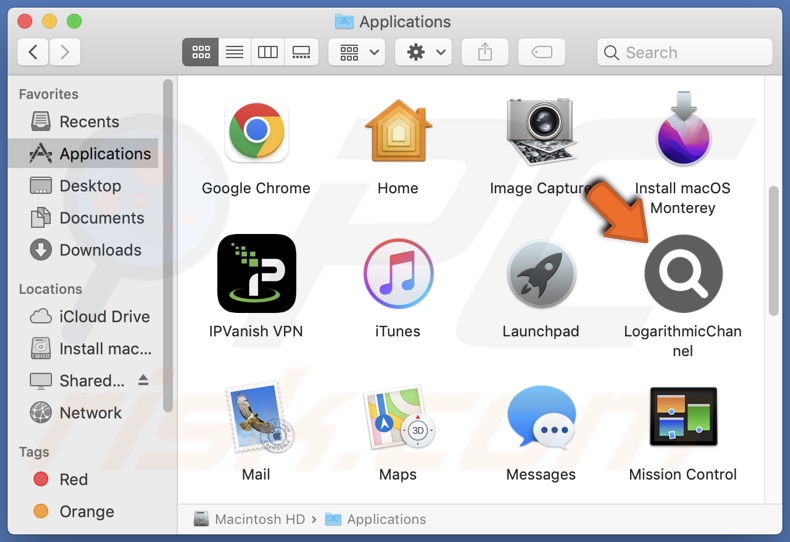Select the Home app icon
790x542 pixels.
[398, 130]
